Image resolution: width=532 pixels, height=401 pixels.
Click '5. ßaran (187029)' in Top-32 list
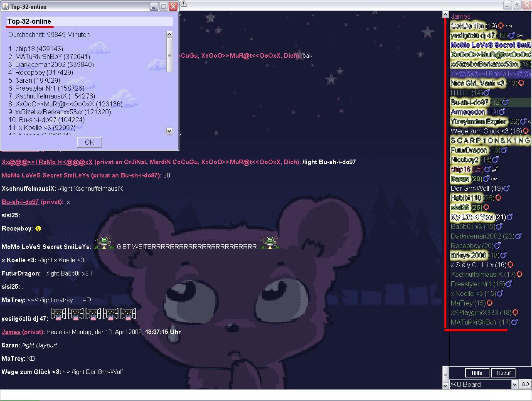pyautogui.click(x=34, y=80)
